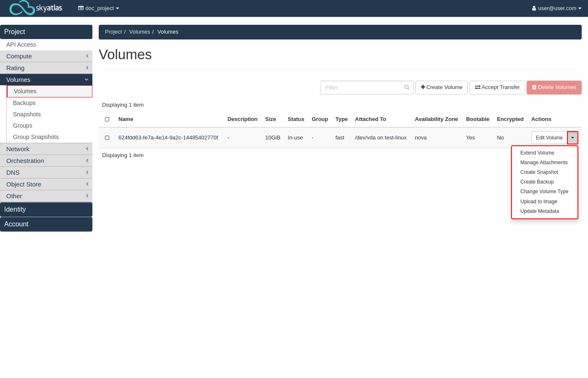The image size is (588, 378).
Task: Click the nova availability zone cell
Action: pos(421,138)
